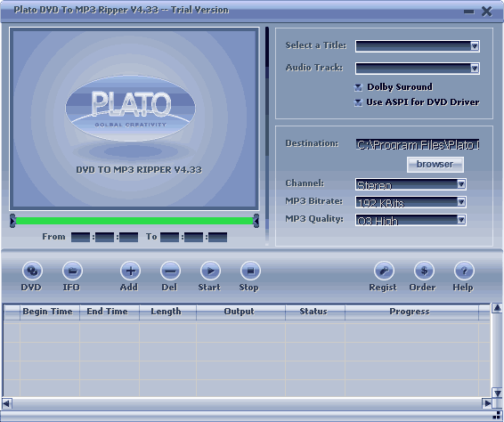Remove a segment with the Del icon
Image resolution: width=504 pixels, height=422 pixels.
click(170, 271)
